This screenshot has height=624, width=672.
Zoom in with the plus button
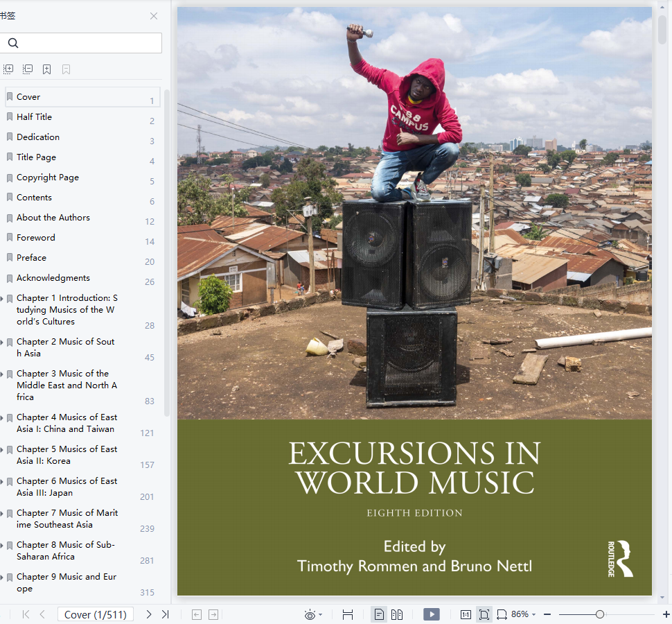666,614
